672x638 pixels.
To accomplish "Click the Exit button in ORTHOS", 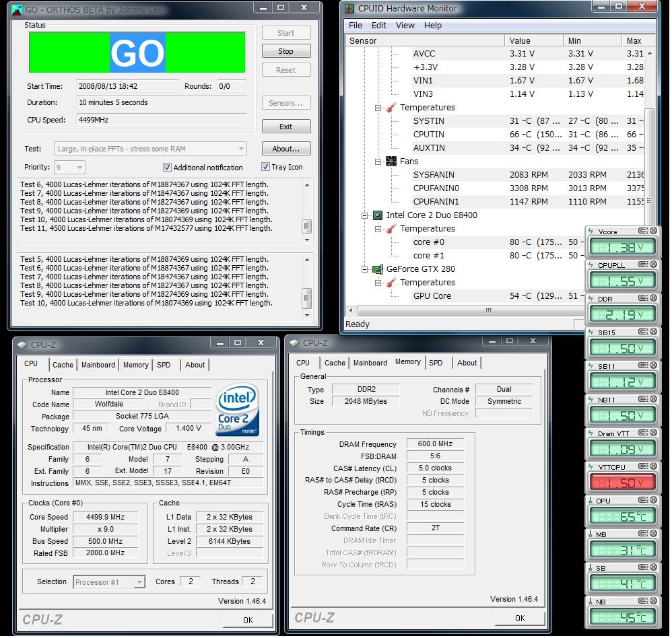I will click(x=286, y=127).
